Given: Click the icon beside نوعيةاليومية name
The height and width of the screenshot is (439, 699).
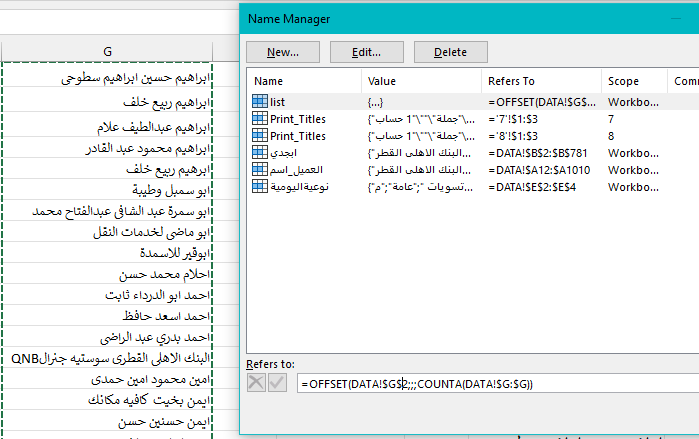Looking at the screenshot, I should tap(260, 187).
